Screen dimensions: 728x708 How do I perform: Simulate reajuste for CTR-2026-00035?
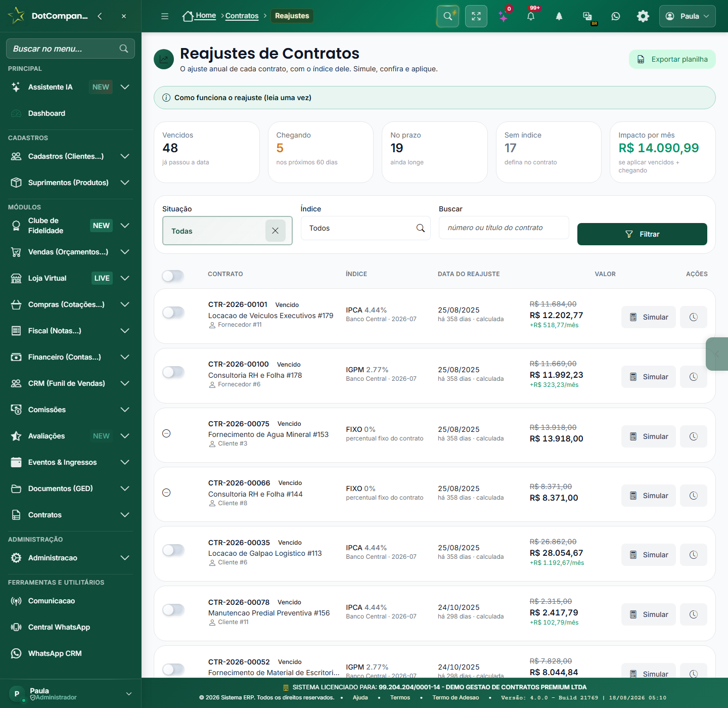click(x=648, y=555)
